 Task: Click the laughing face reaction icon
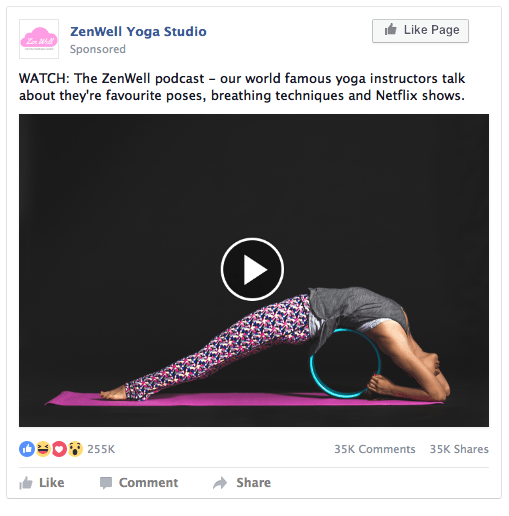(43, 449)
